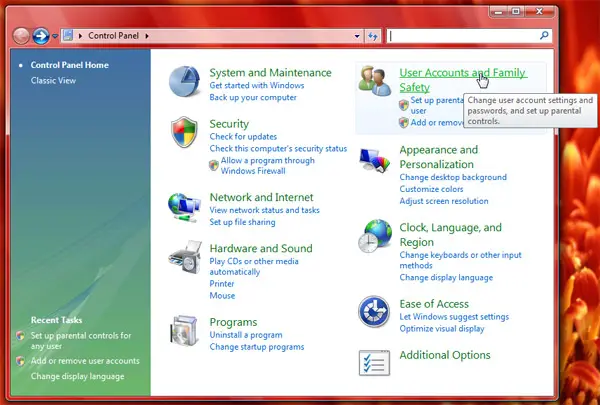Open the Programs category heading
Screen dimensions: 600x405
click(x=233, y=322)
